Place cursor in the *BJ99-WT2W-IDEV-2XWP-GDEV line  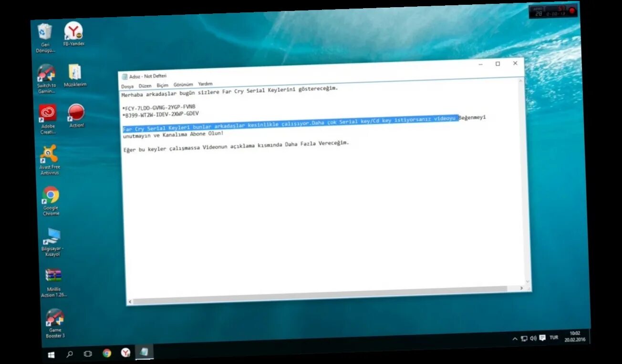(x=160, y=114)
